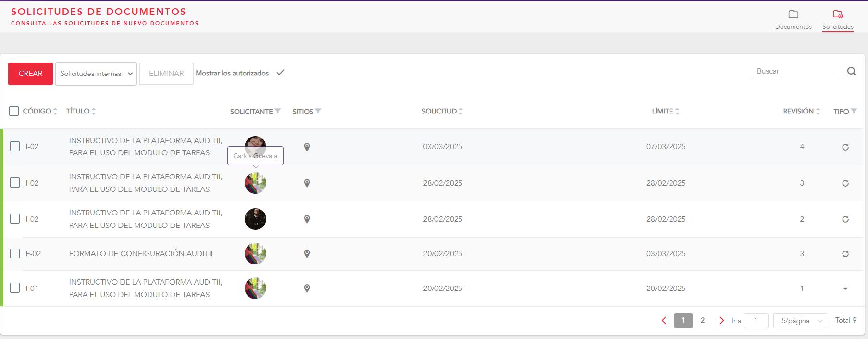Open Solicitudes internas dropdown
868x339 pixels.
click(x=96, y=74)
